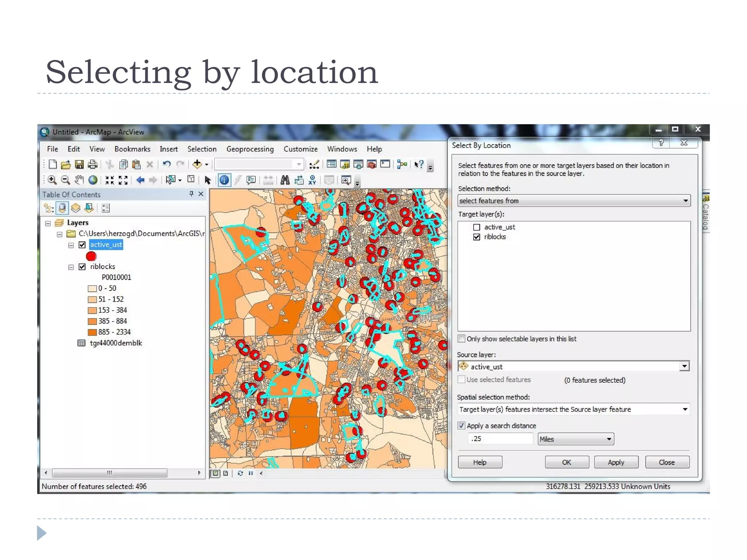The height and width of the screenshot is (560, 747).
Task: Collapse the riblocks layer legend
Action: pyautogui.click(x=71, y=267)
